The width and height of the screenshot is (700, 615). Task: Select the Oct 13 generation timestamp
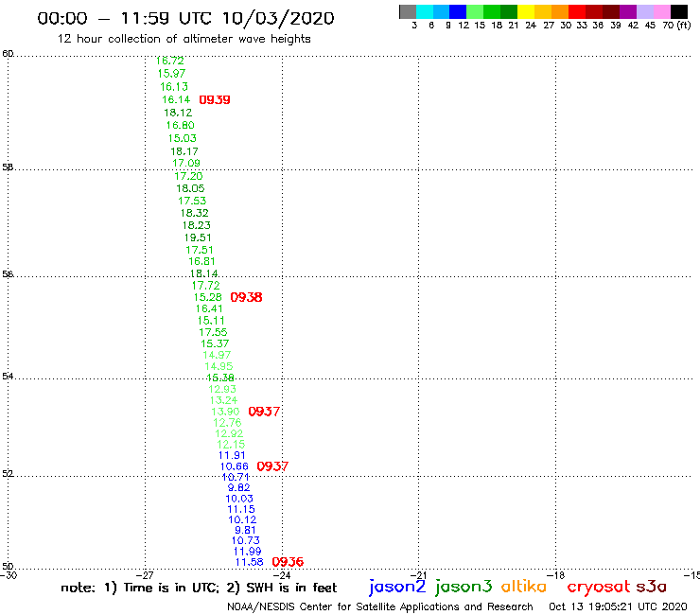618,607
